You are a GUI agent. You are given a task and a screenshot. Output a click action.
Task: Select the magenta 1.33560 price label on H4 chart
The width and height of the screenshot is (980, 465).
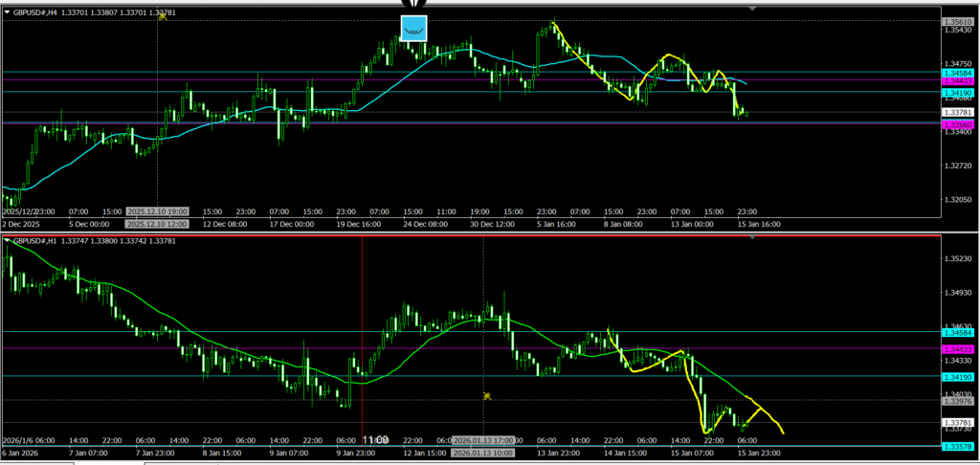[957, 124]
